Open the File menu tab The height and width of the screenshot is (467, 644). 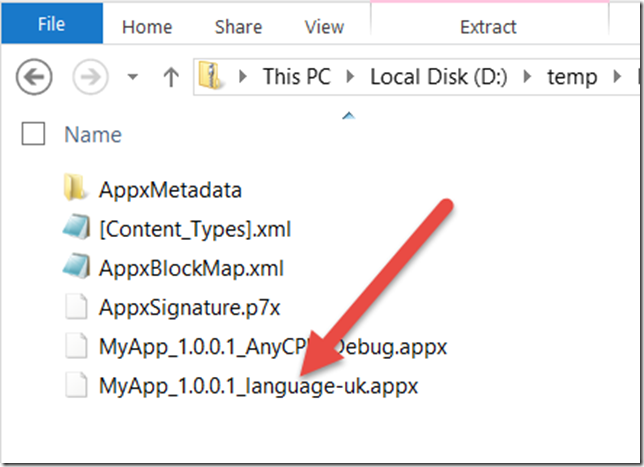point(52,23)
